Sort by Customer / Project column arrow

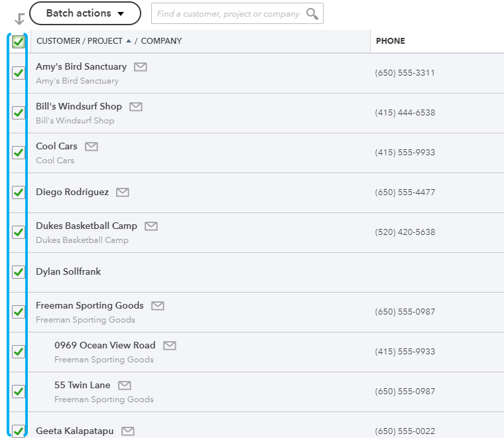128,41
